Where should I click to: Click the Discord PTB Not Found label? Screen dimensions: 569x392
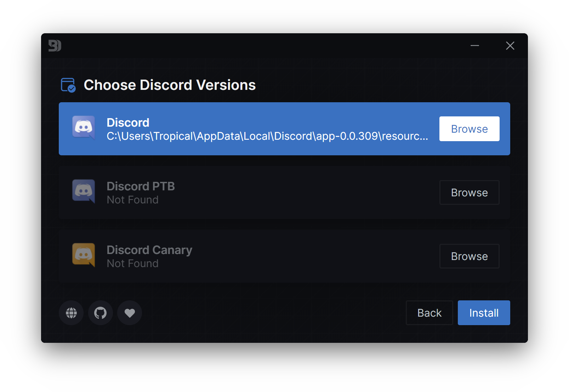pos(132,200)
